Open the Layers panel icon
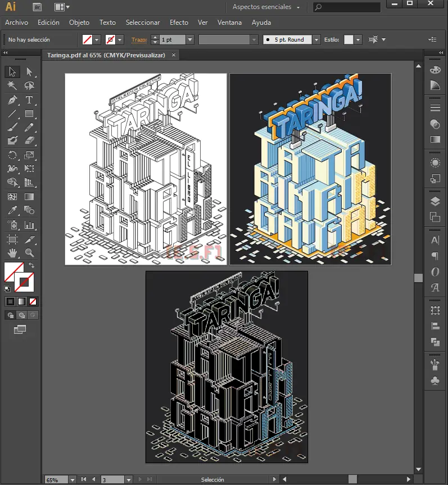The height and width of the screenshot is (485, 448). click(x=435, y=201)
